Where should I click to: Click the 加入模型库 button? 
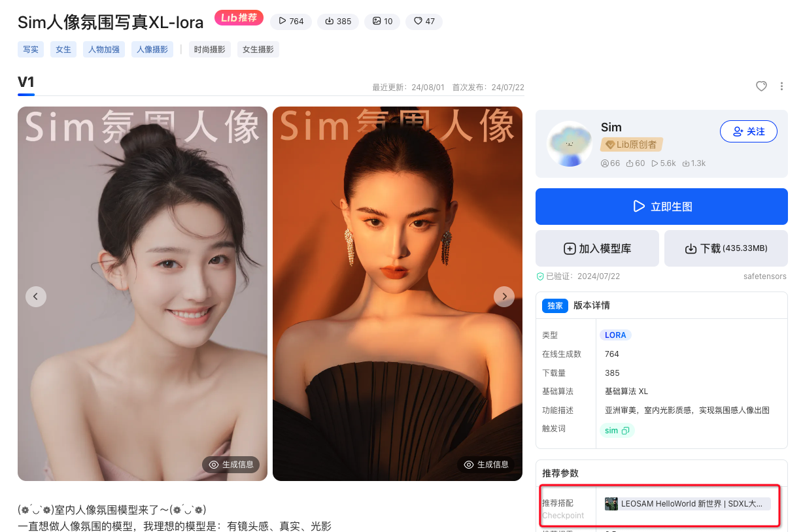click(596, 248)
